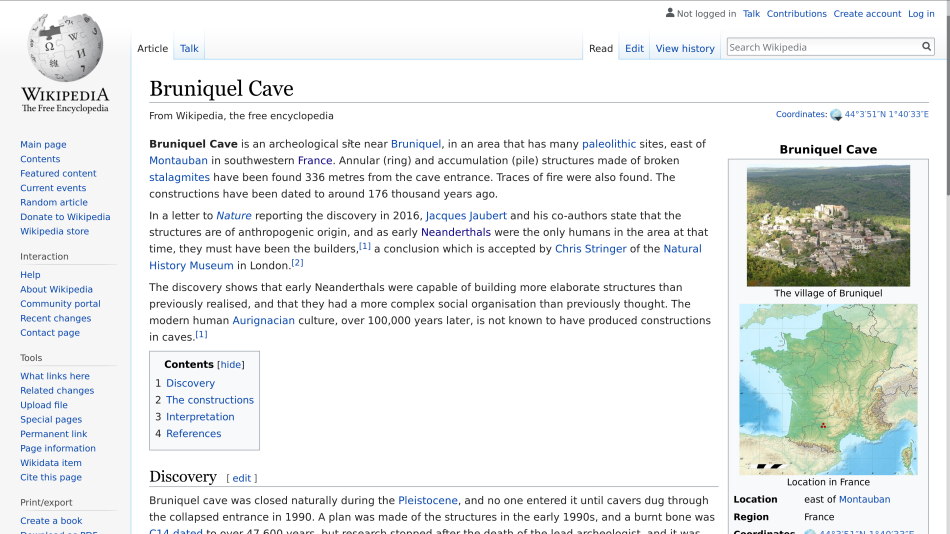Open the Location in France map image
This screenshot has height=534, width=950.
[828, 389]
